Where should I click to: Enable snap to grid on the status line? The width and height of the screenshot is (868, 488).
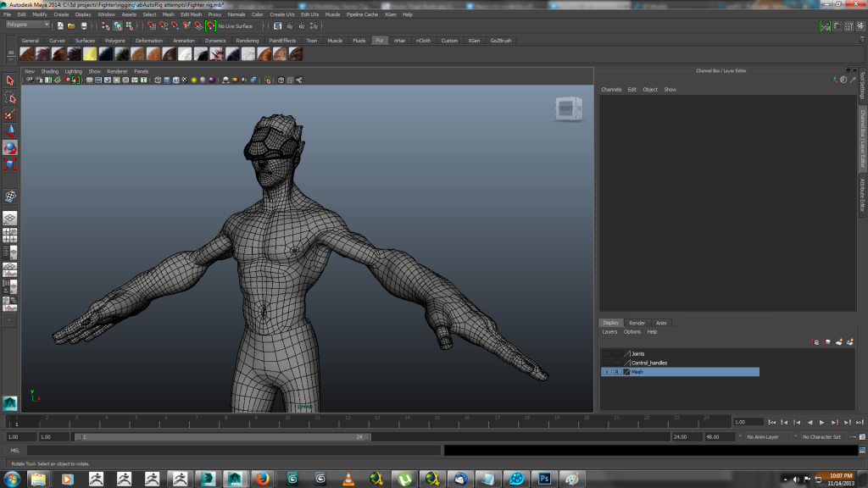(x=152, y=27)
